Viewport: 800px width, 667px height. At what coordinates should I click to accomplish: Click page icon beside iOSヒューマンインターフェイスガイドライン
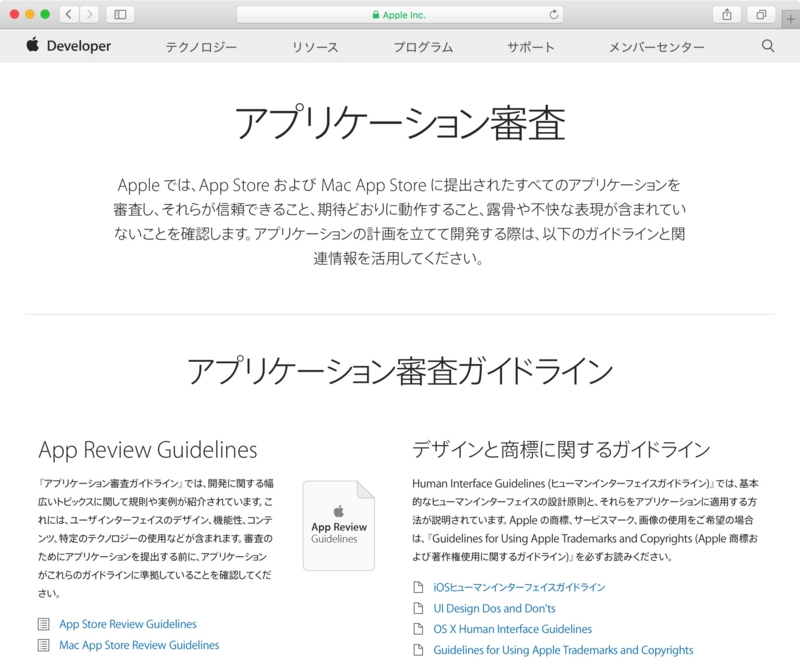click(418, 587)
